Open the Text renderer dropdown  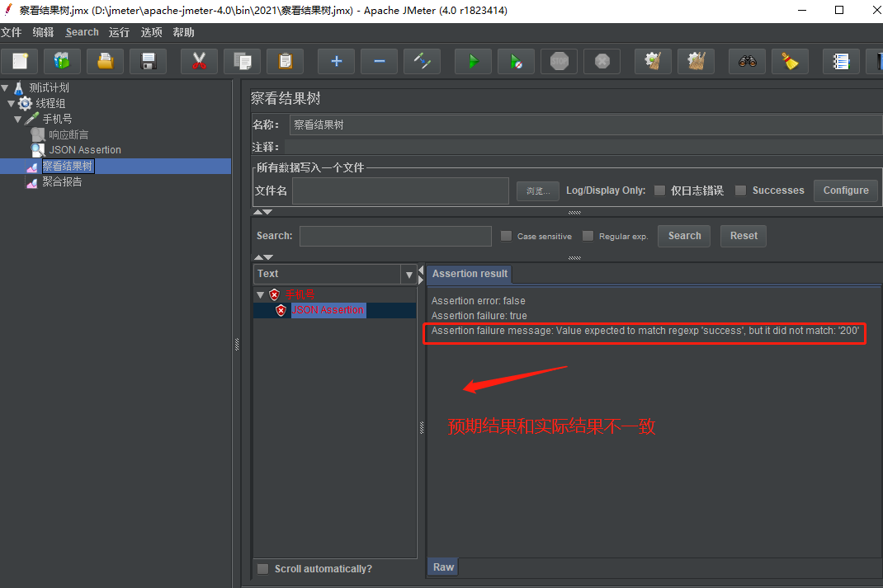[x=409, y=275]
